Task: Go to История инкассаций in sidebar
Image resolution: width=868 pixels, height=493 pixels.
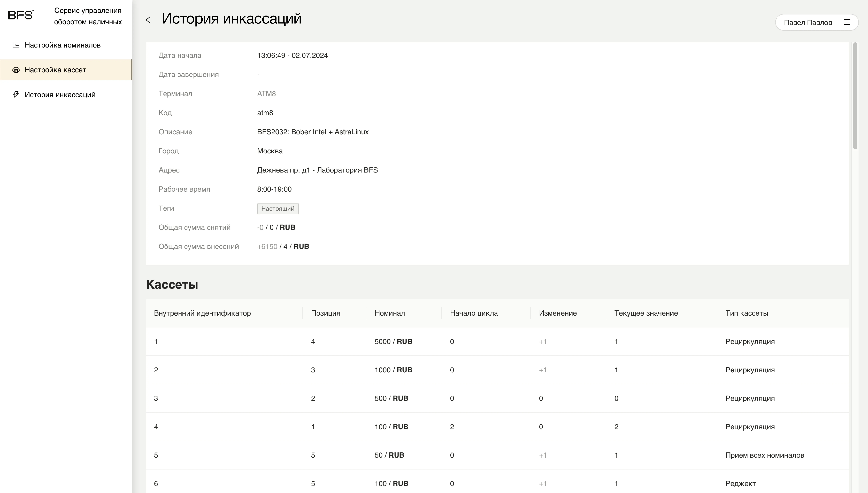Action: coord(66,95)
